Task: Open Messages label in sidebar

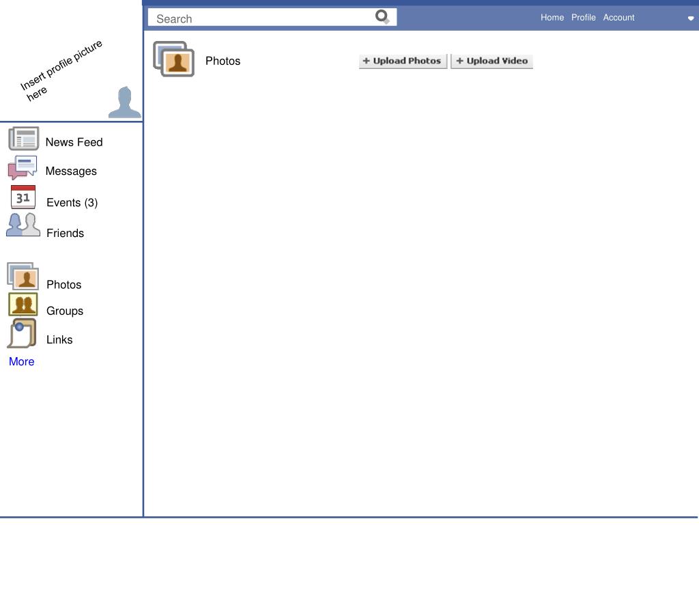Action: pos(71,171)
